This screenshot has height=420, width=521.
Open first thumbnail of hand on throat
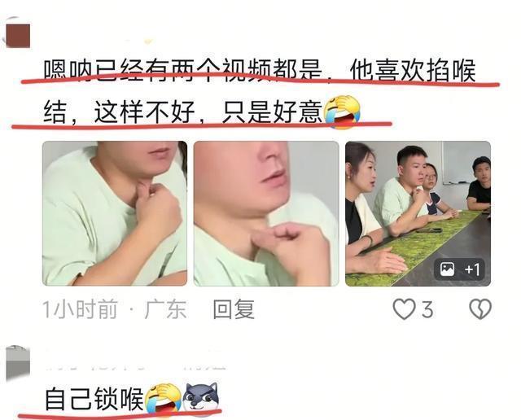click(115, 213)
